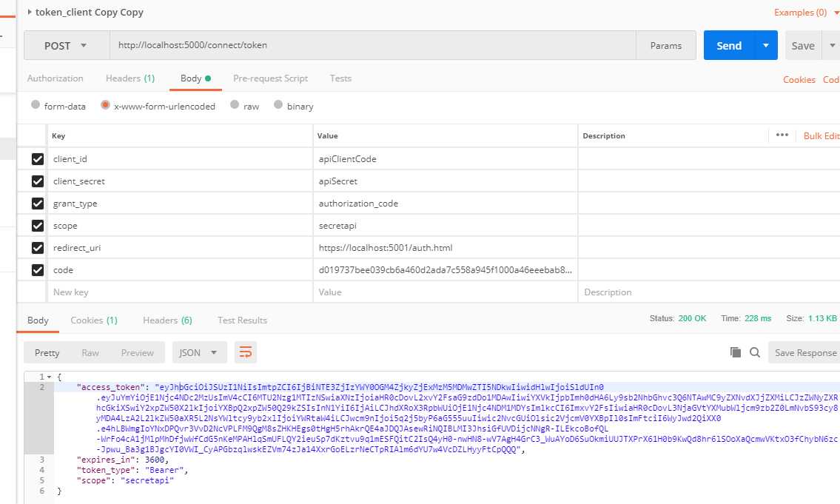
Task: Copy response body using the copy icon
Action: [736, 352]
